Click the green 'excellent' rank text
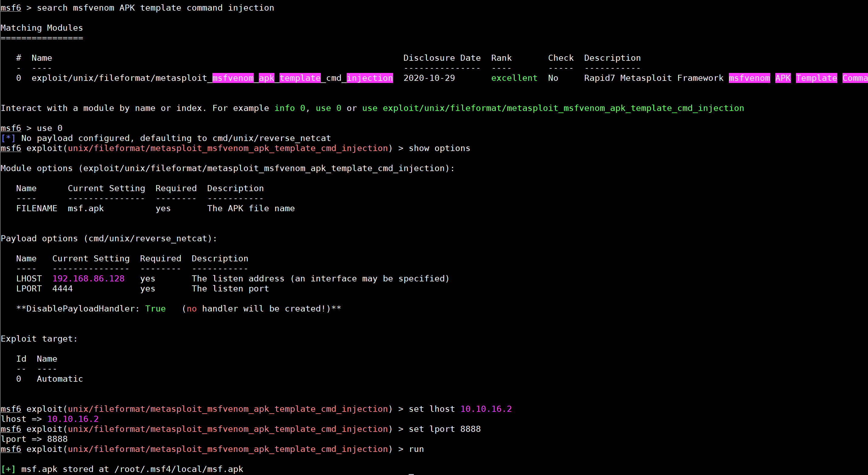Viewport: 868px width, 475px height. 514,78
